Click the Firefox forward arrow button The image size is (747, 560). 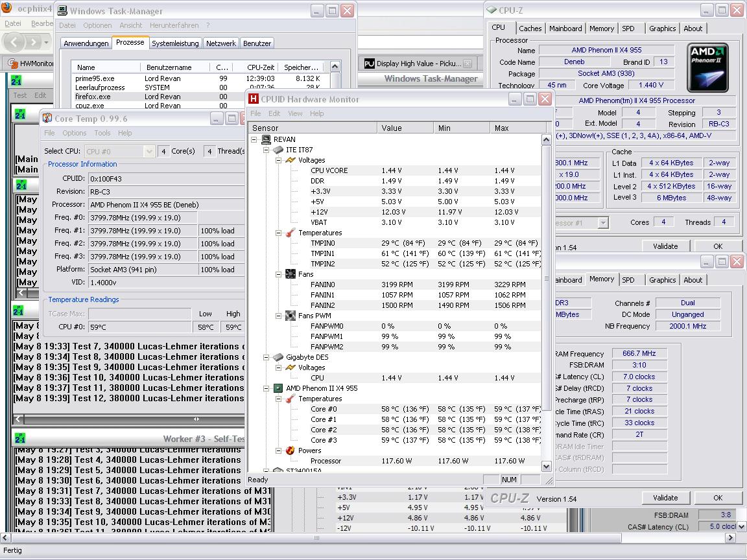pos(33,42)
